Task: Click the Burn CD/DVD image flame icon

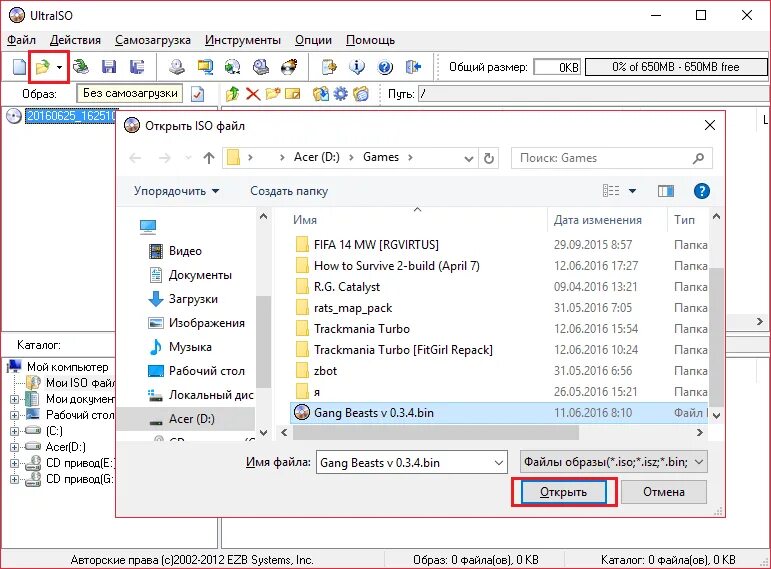Action: coord(289,66)
